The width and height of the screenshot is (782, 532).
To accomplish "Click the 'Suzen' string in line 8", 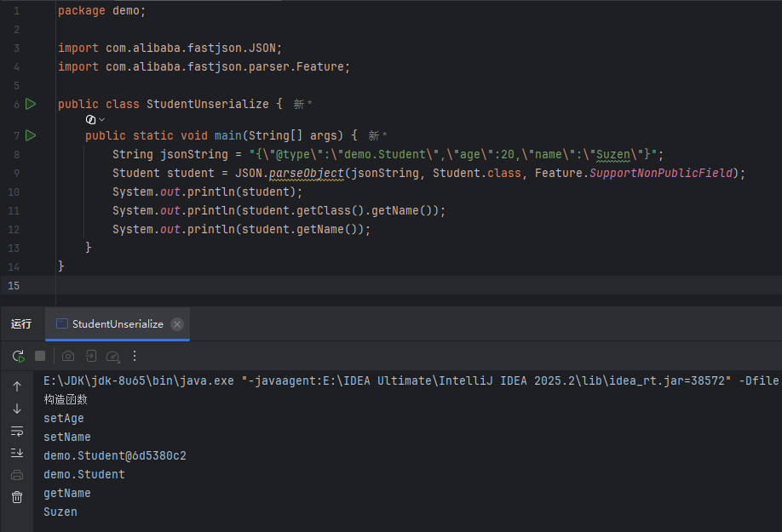I will 613,154.
